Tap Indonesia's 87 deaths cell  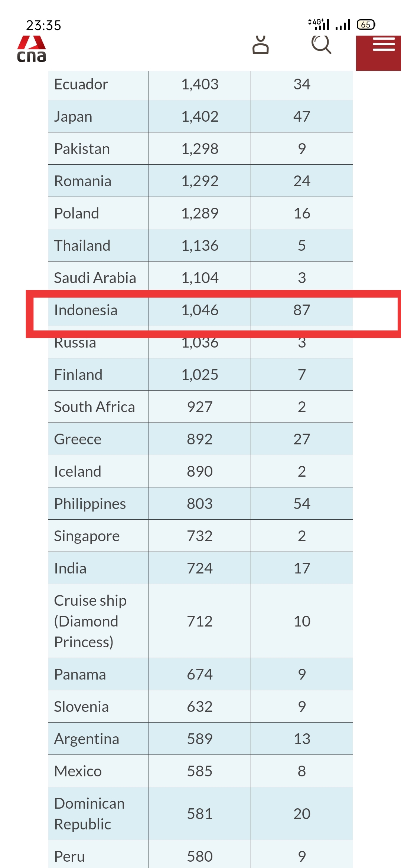click(x=302, y=310)
